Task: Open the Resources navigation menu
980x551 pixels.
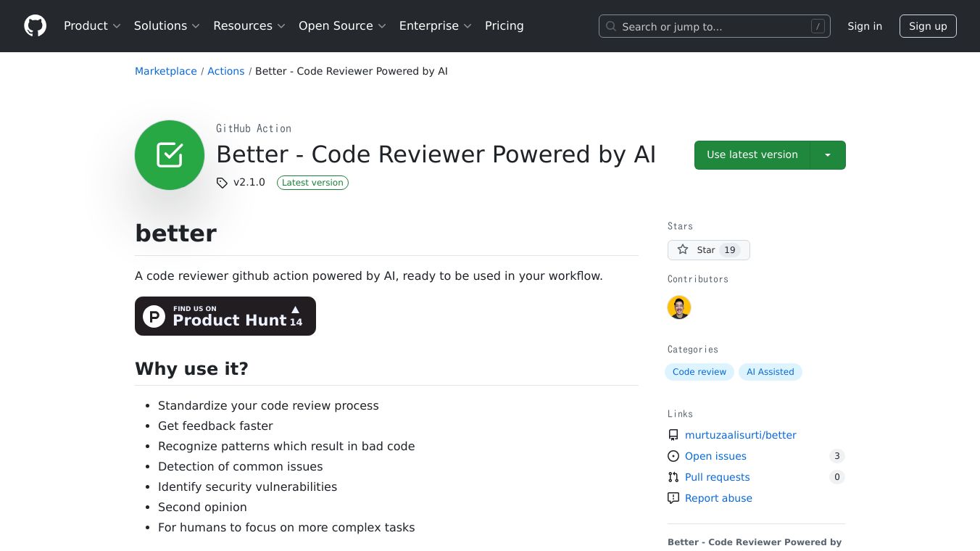Action: click(249, 26)
